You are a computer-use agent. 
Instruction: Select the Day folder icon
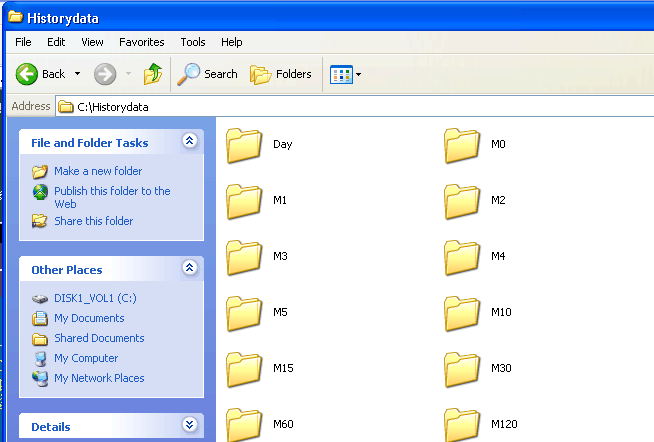244,145
